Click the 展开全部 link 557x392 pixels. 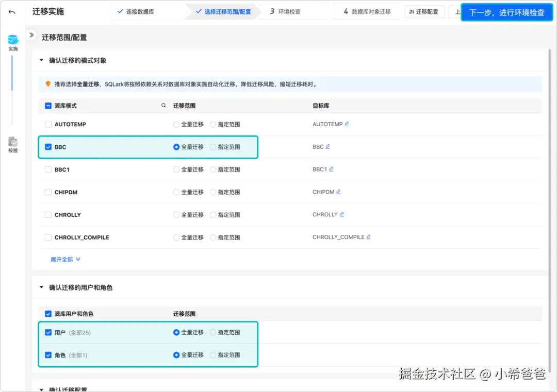(62, 259)
